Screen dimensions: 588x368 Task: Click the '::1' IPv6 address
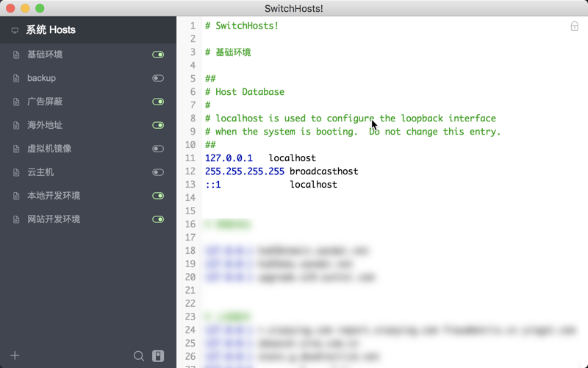213,185
